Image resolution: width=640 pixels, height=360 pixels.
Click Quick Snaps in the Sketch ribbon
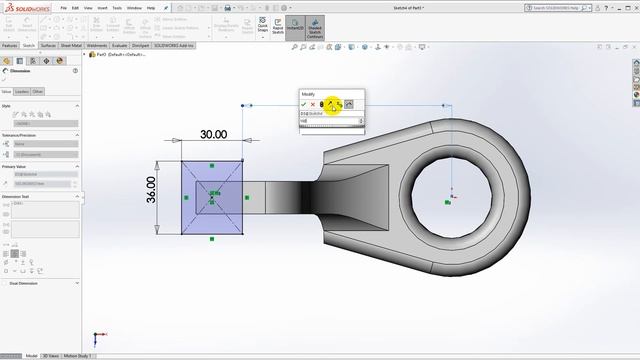[x=262, y=27]
